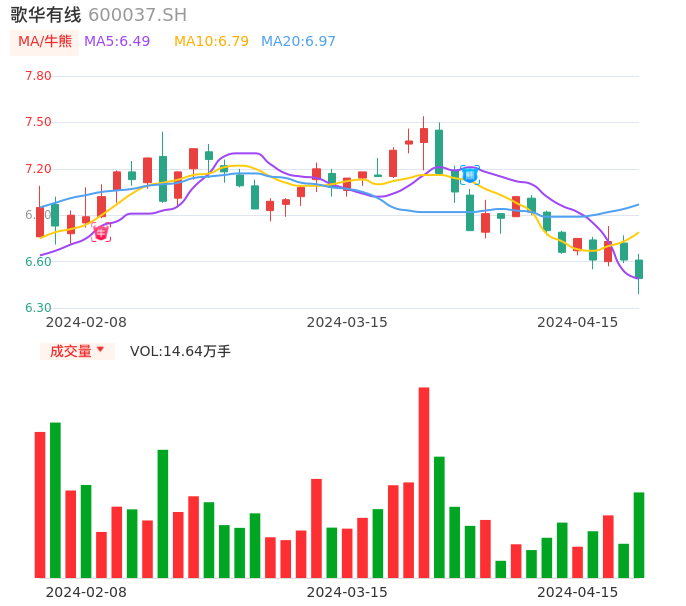Screen dimensions: 686x606
Task: Click the 2024-03-15 date under volume chart
Action: pyautogui.click(x=347, y=592)
